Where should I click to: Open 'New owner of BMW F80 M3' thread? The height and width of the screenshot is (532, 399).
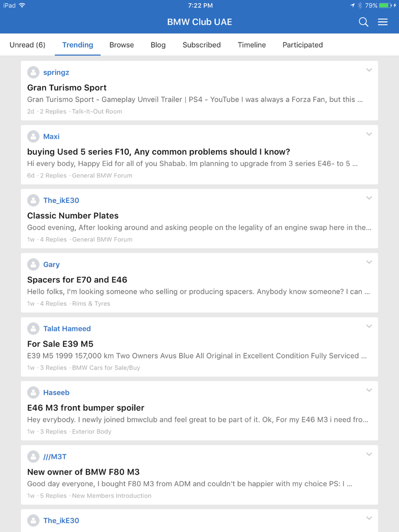point(83,472)
